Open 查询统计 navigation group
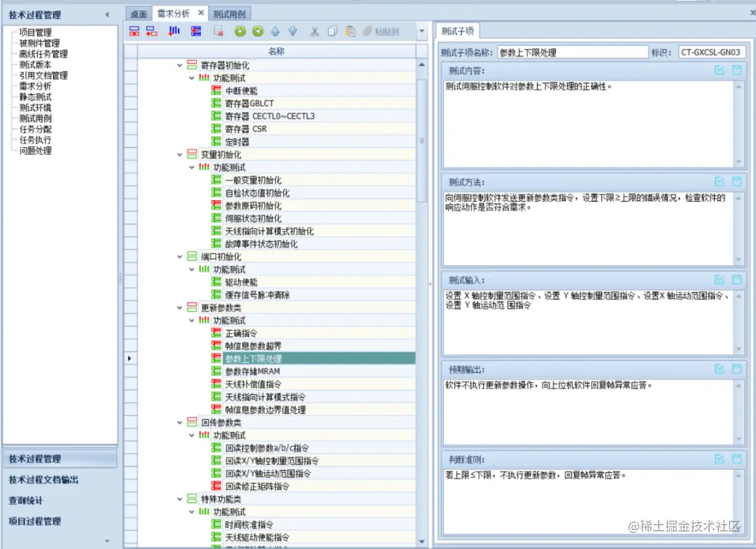This screenshot has height=549, width=756. pos(26,500)
